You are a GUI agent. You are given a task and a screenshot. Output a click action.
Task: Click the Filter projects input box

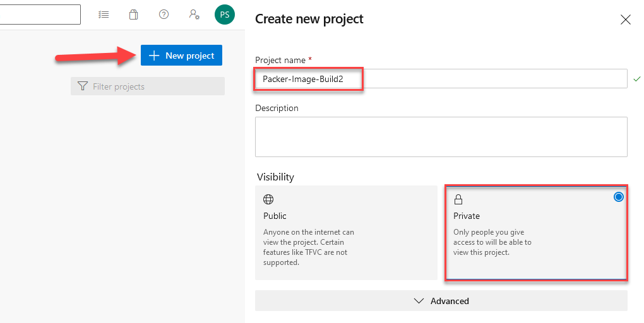155,86
